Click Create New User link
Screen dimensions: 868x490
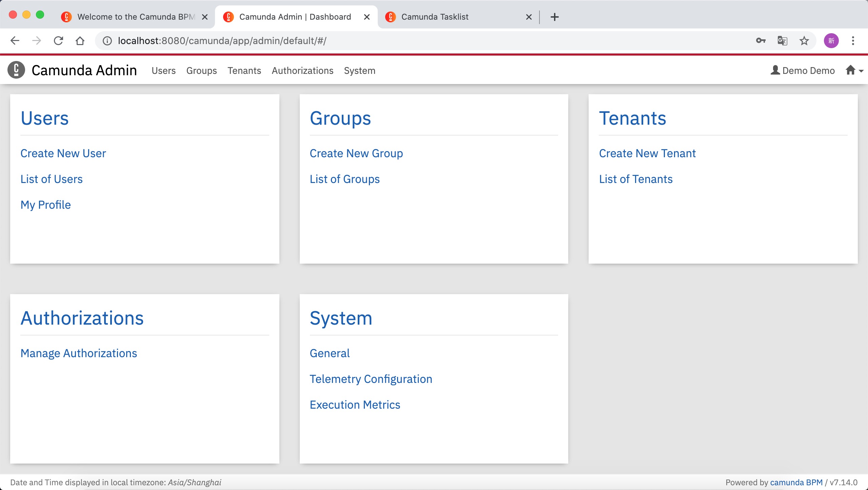point(63,153)
